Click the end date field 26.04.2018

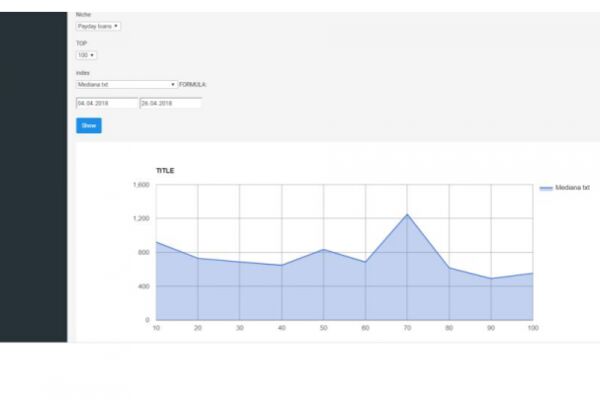click(171, 103)
